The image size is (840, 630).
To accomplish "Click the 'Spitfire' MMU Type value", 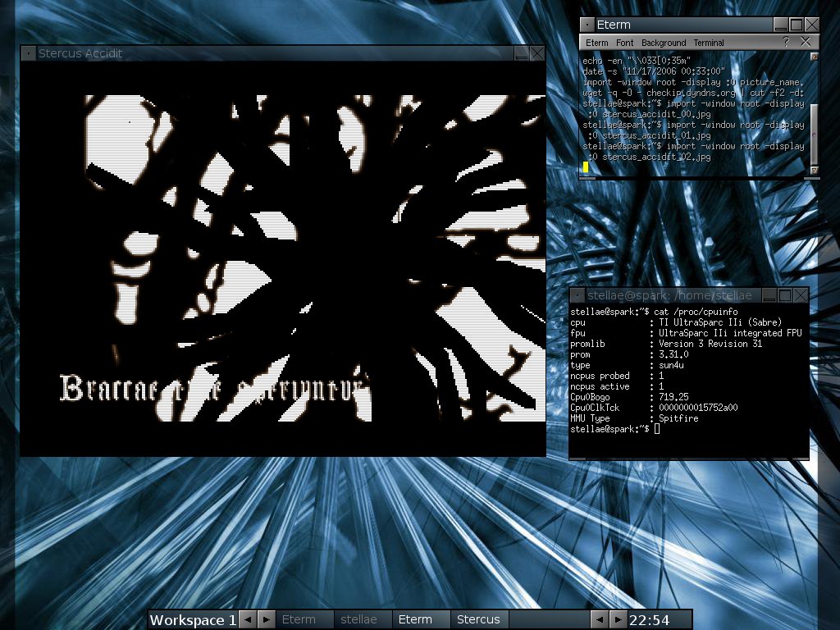I will pos(678,418).
